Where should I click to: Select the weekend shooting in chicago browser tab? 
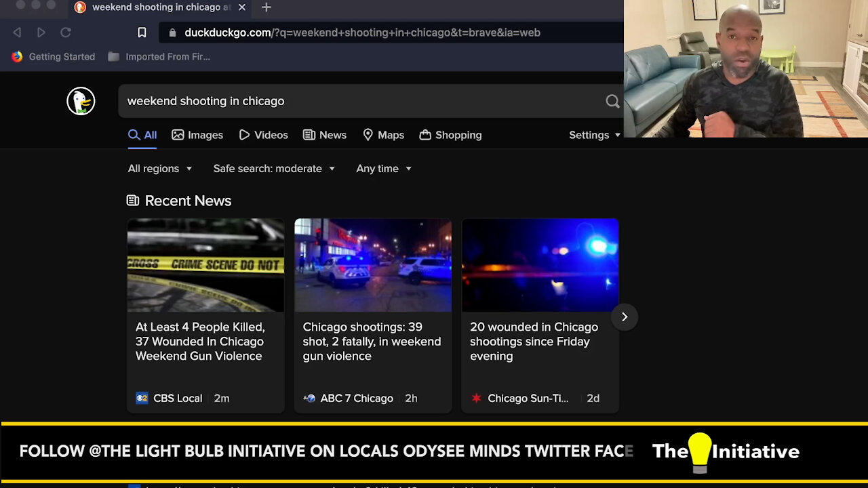(161, 7)
